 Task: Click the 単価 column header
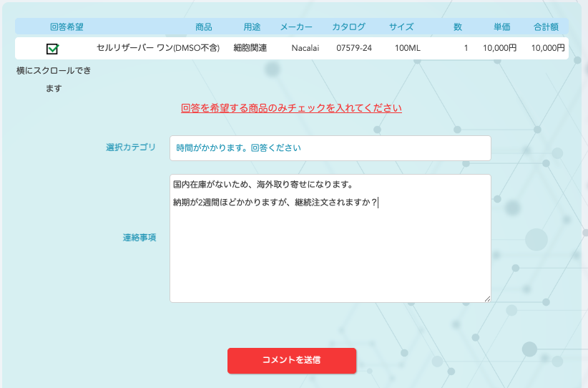click(501, 27)
